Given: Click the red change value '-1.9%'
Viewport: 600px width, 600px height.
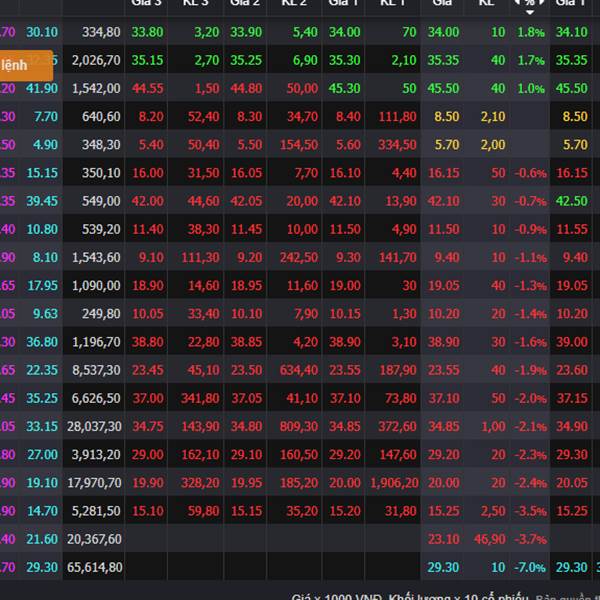Looking at the screenshot, I should (x=530, y=370).
